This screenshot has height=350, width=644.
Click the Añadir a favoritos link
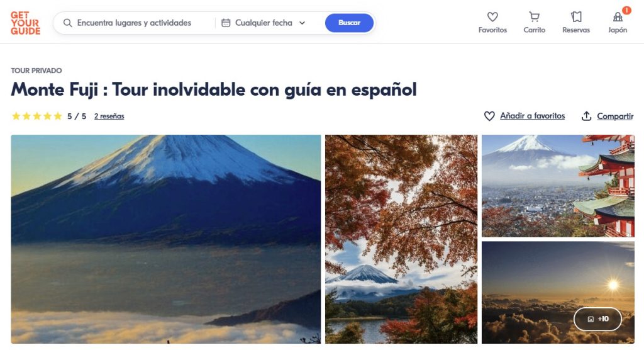point(532,116)
